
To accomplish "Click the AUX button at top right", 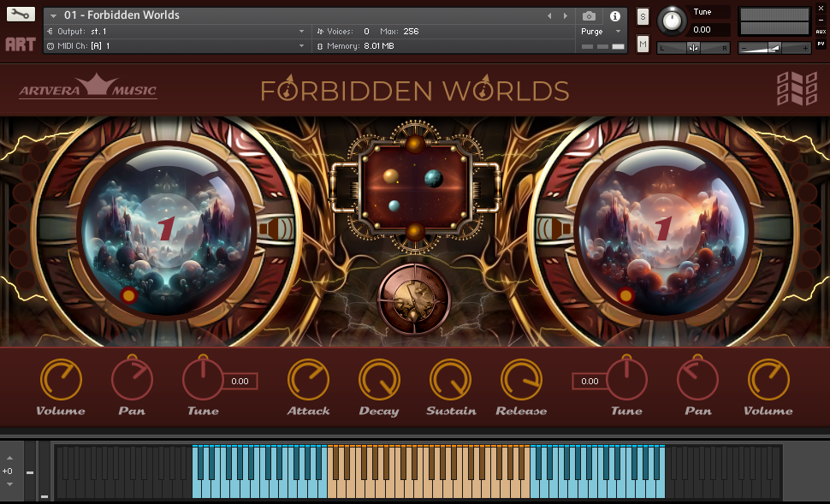I will [821, 31].
